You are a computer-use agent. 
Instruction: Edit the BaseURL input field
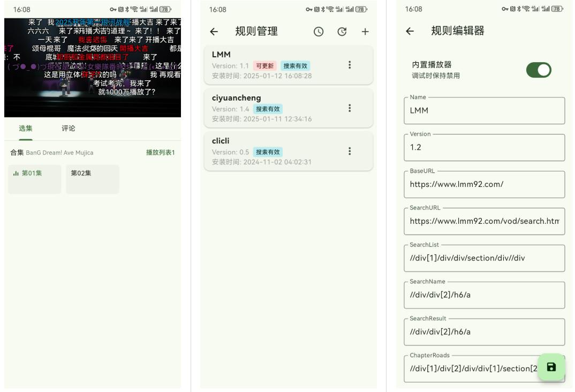484,184
